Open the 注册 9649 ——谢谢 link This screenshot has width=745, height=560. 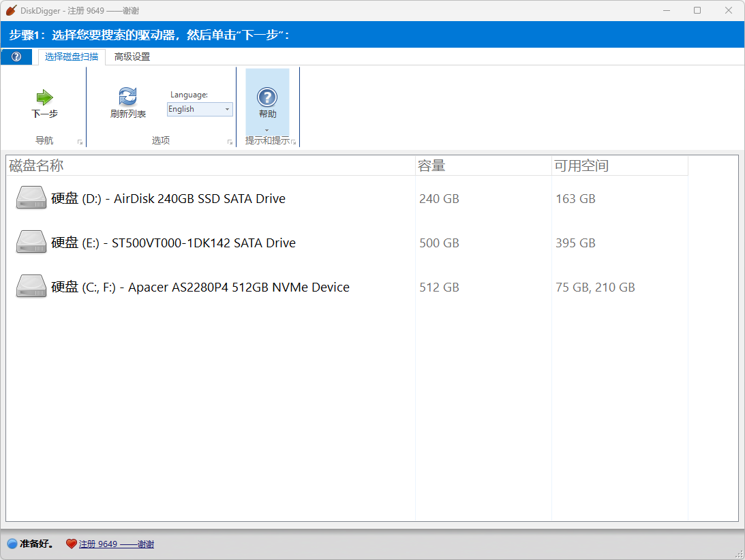(x=117, y=544)
